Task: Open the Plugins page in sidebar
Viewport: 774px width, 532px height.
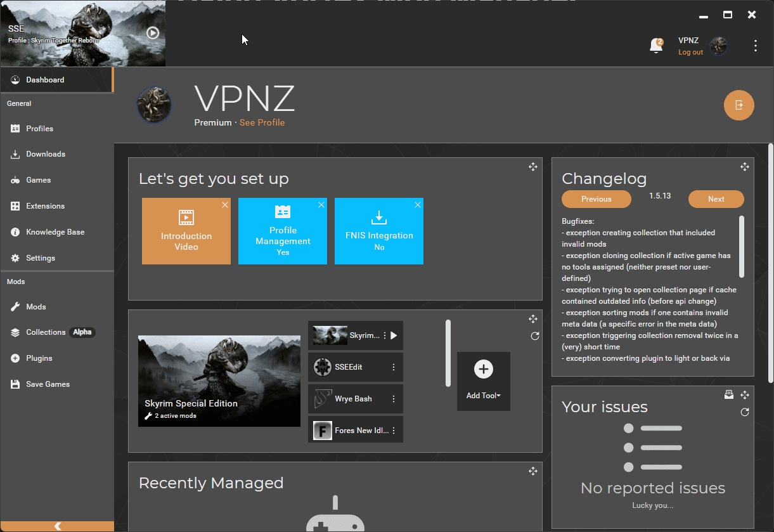Action: pos(39,358)
